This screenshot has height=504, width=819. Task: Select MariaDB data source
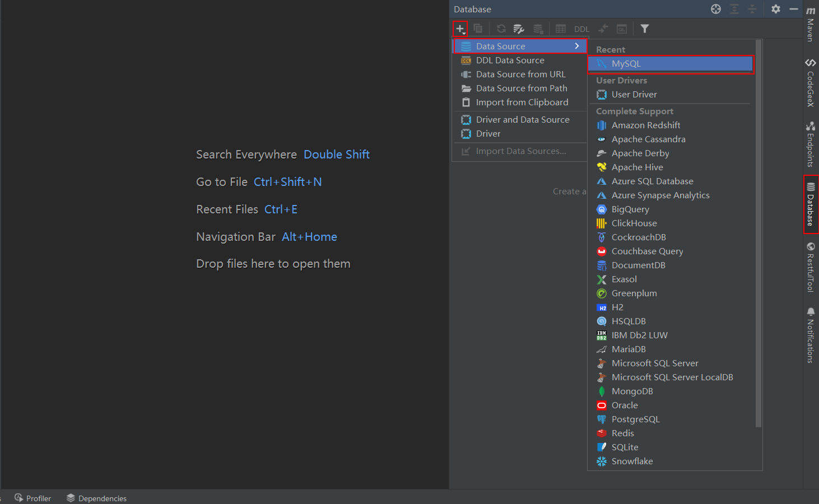coord(671,349)
